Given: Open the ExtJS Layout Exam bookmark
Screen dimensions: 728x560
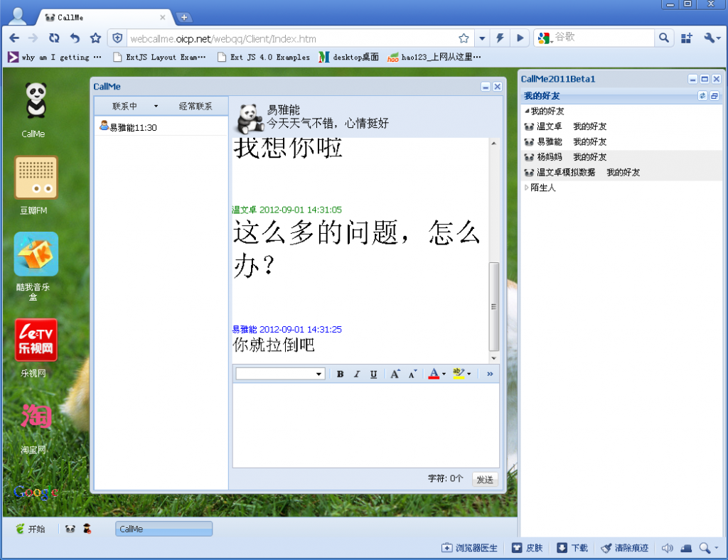Looking at the screenshot, I should pyautogui.click(x=160, y=57).
